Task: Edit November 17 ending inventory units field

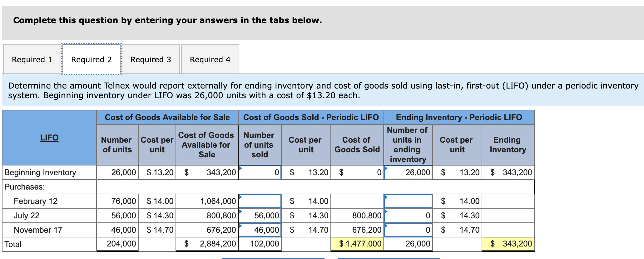Action: (408, 230)
